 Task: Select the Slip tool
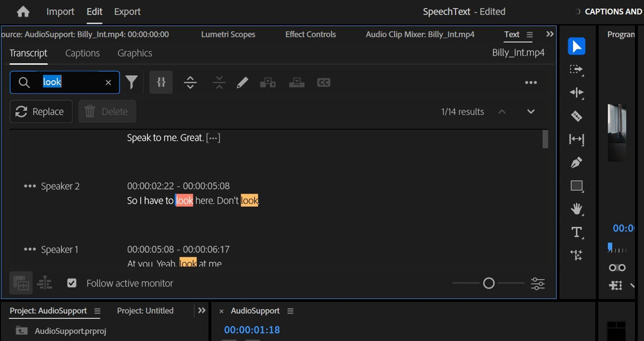pyautogui.click(x=576, y=139)
